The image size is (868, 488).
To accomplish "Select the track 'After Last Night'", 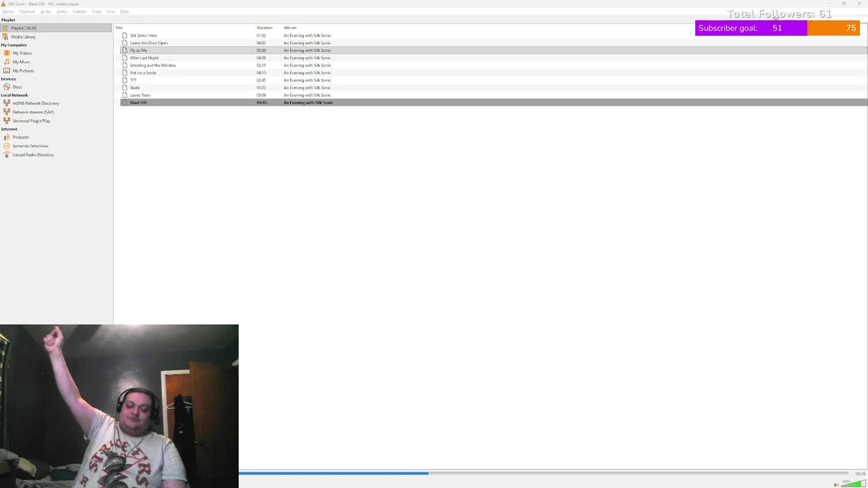I will pyautogui.click(x=494, y=58).
